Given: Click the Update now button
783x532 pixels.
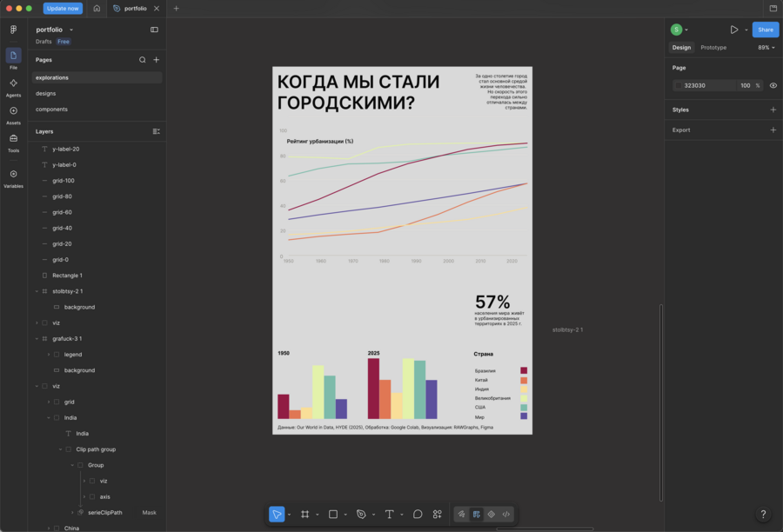Looking at the screenshot, I should pyautogui.click(x=63, y=9).
